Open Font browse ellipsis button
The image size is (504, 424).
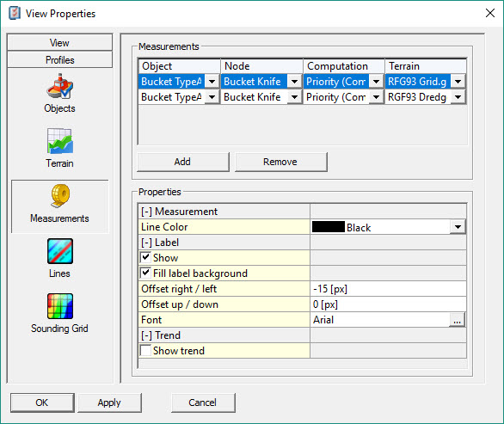tap(457, 320)
